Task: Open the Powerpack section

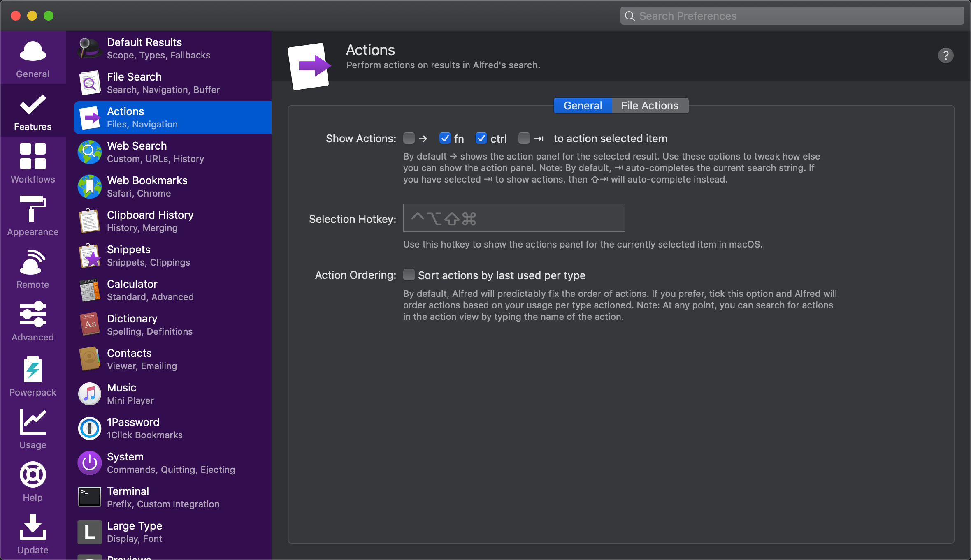Action: point(33,375)
